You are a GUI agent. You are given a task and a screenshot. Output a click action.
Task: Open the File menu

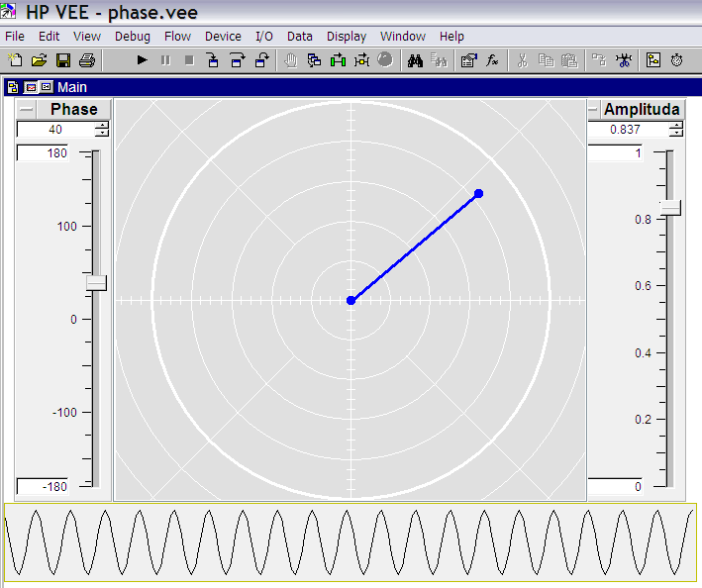click(15, 37)
